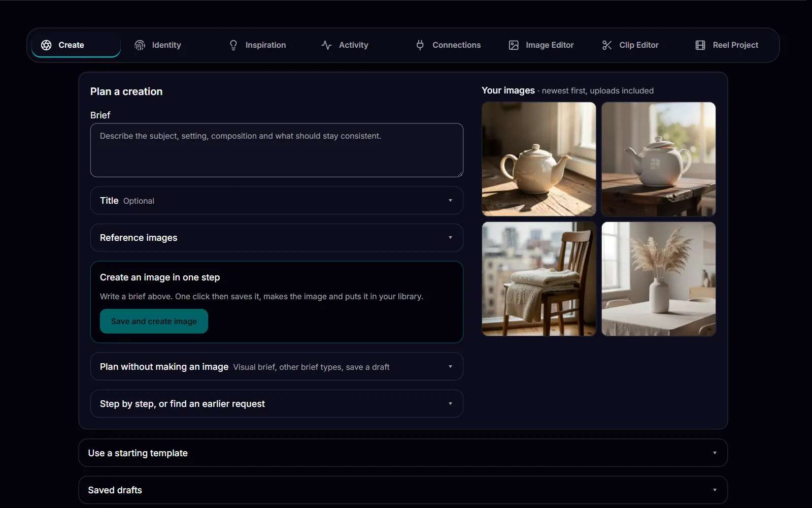Go to the Activity tab
This screenshot has height=508, width=812.
point(356,45)
